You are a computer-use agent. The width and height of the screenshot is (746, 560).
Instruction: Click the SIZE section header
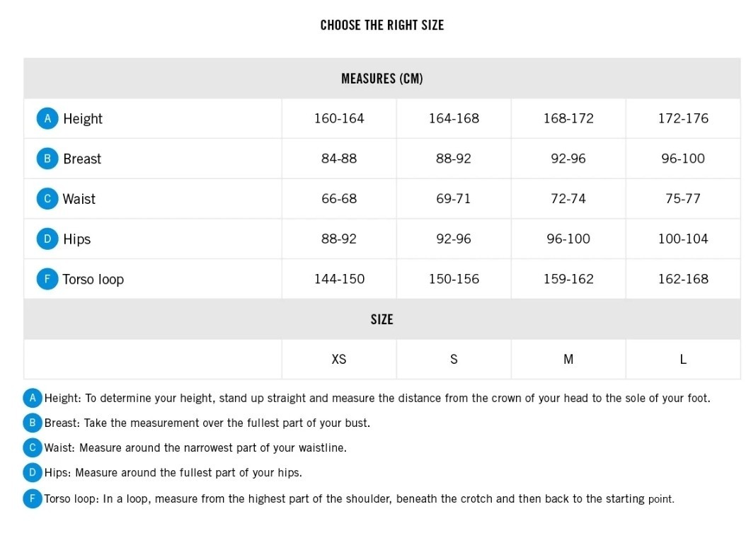(382, 319)
